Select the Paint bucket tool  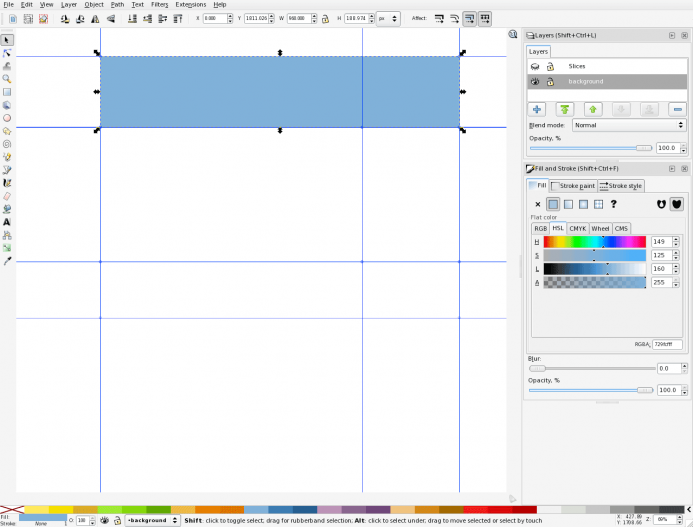(x=7, y=209)
